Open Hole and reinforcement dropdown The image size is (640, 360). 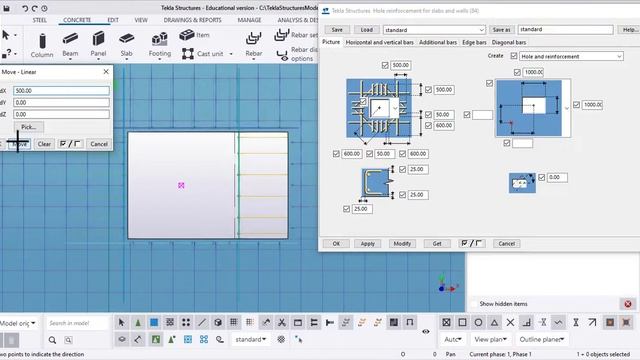[x=619, y=56]
